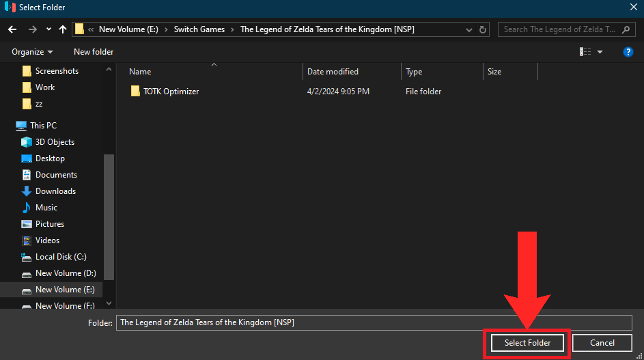Click the File folder type cell

pyautogui.click(x=423, y=92)
